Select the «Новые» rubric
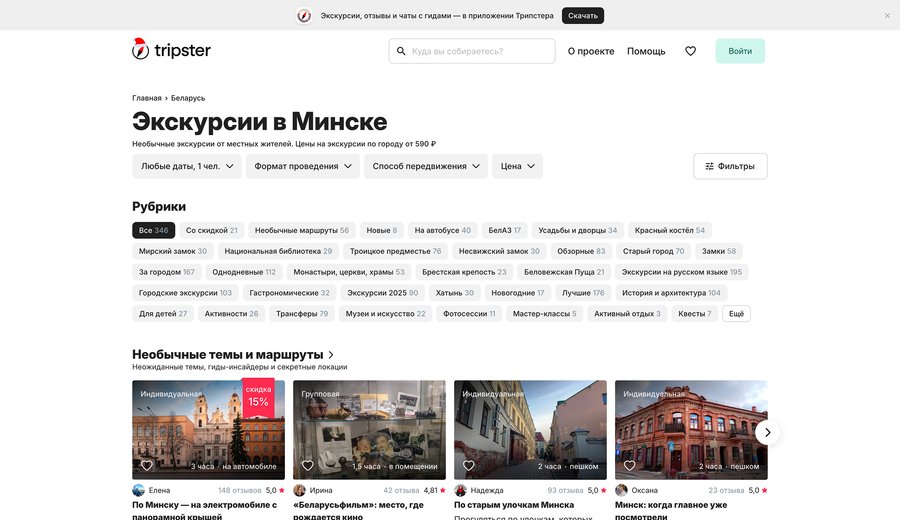The height and width of the screenshot is (520, 900). click(x=382, y=230)
